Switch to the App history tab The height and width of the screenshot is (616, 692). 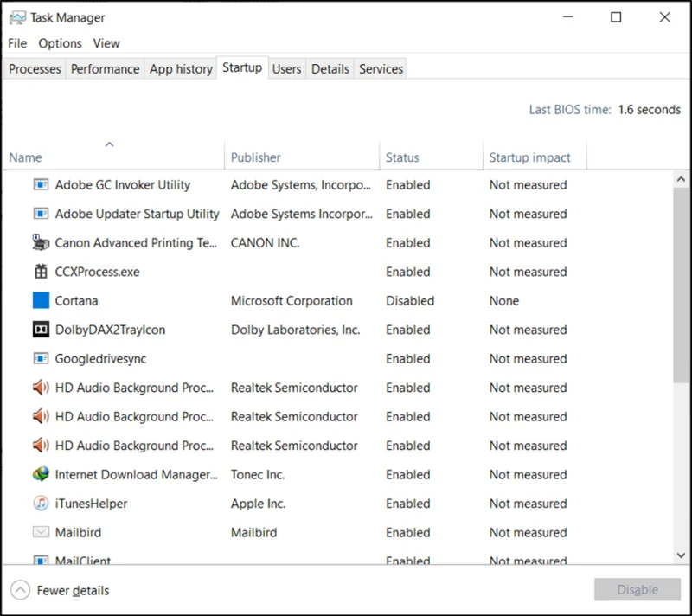181,69
